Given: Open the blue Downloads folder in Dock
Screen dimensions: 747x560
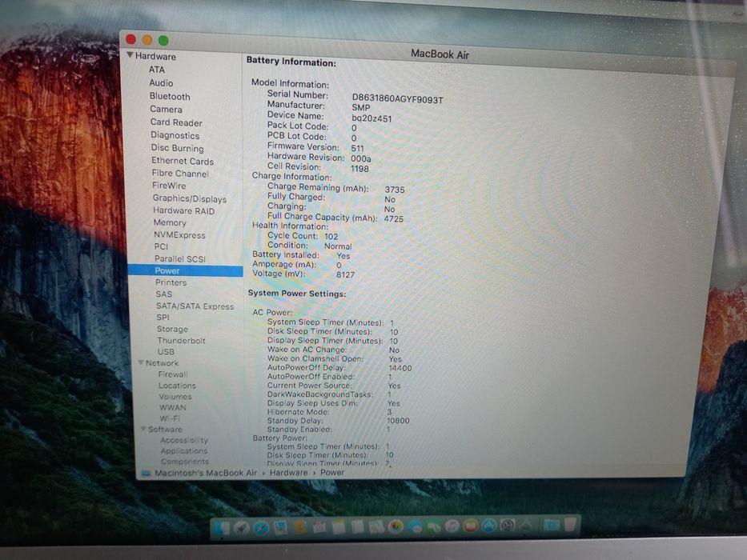Looking at the screenshot, I should coord(552,525).
